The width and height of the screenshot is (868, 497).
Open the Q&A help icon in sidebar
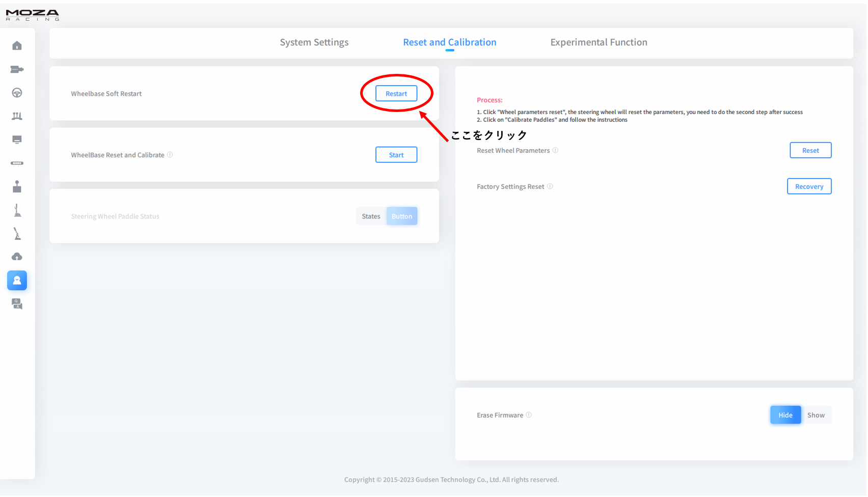point(17,304)
